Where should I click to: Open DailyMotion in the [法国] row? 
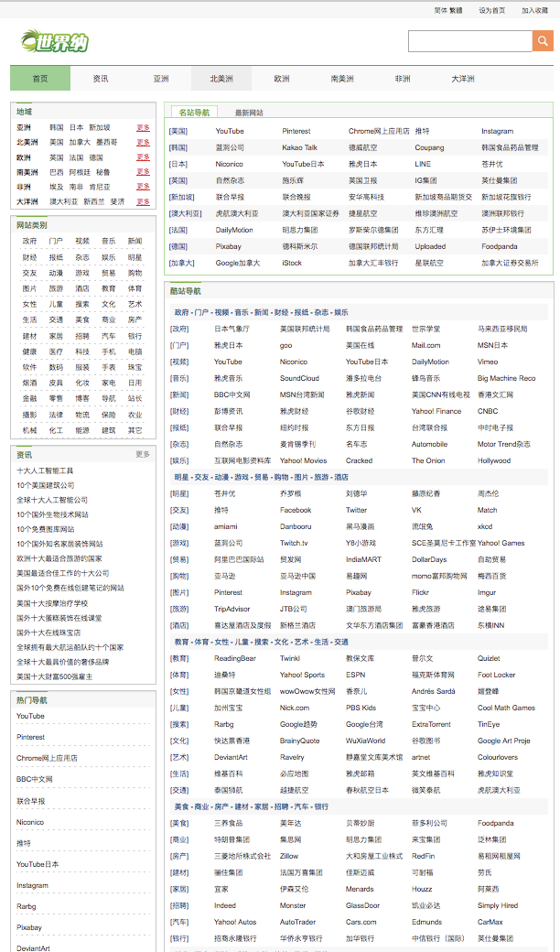234,230
